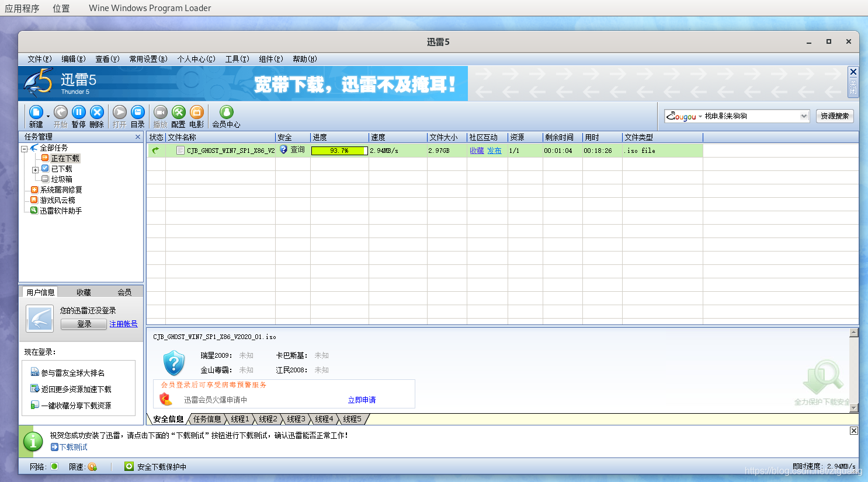
Task: Click the Thunder 5 hummingbird logo
Action: click(39, 83)
